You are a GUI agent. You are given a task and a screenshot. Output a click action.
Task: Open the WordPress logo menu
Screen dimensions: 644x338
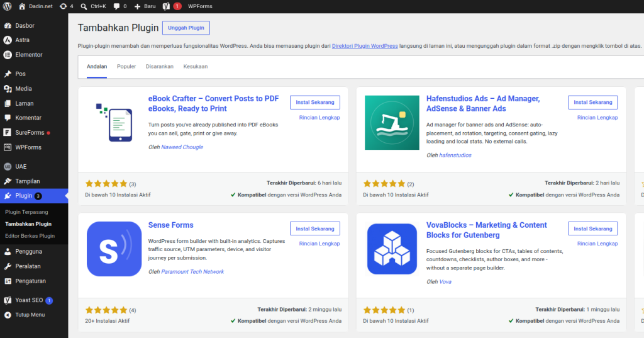pyautogui.click(x=8, y=6)
